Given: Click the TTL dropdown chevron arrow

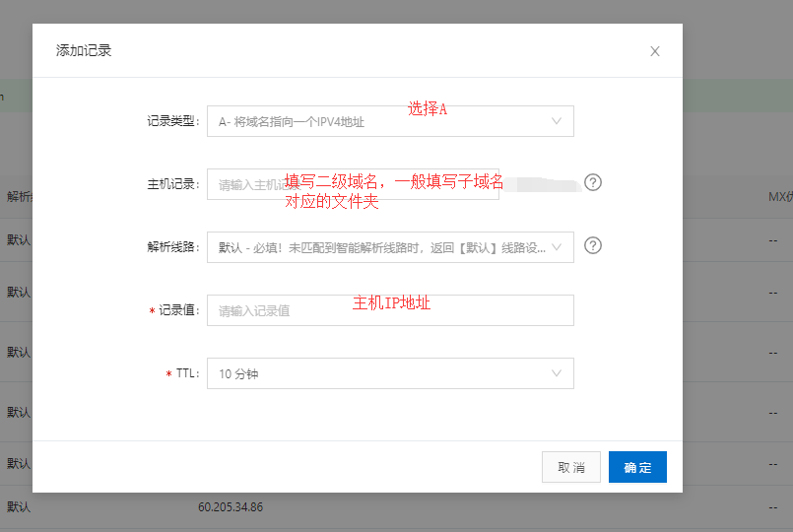Looking at the screenshot, I should 557,373.
